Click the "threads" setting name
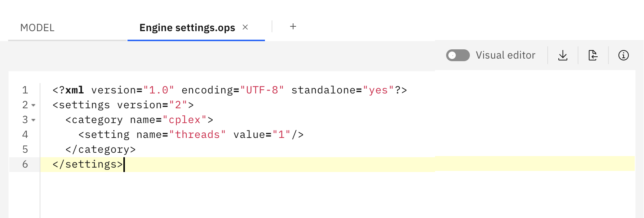 click(197, 135)
